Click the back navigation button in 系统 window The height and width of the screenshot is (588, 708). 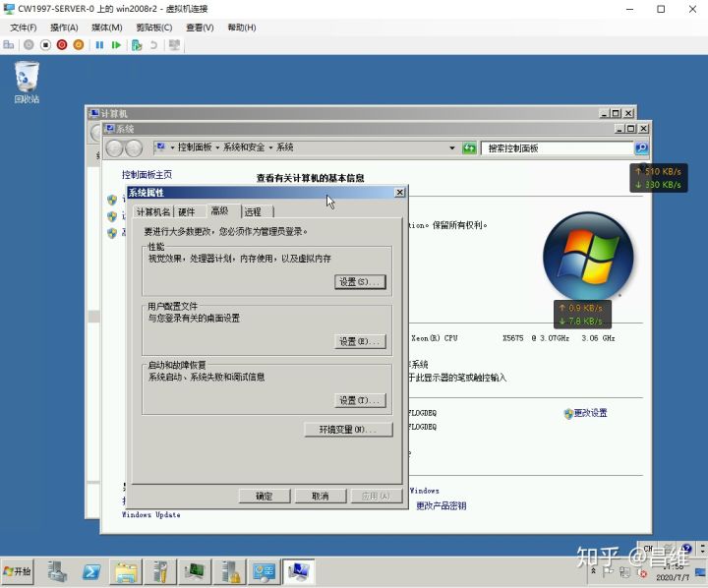click(x=114, y=148)
